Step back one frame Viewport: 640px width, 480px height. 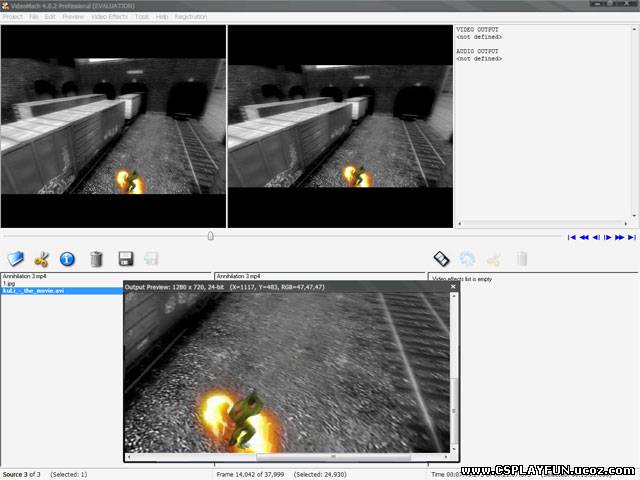click(x=596, y=237)
